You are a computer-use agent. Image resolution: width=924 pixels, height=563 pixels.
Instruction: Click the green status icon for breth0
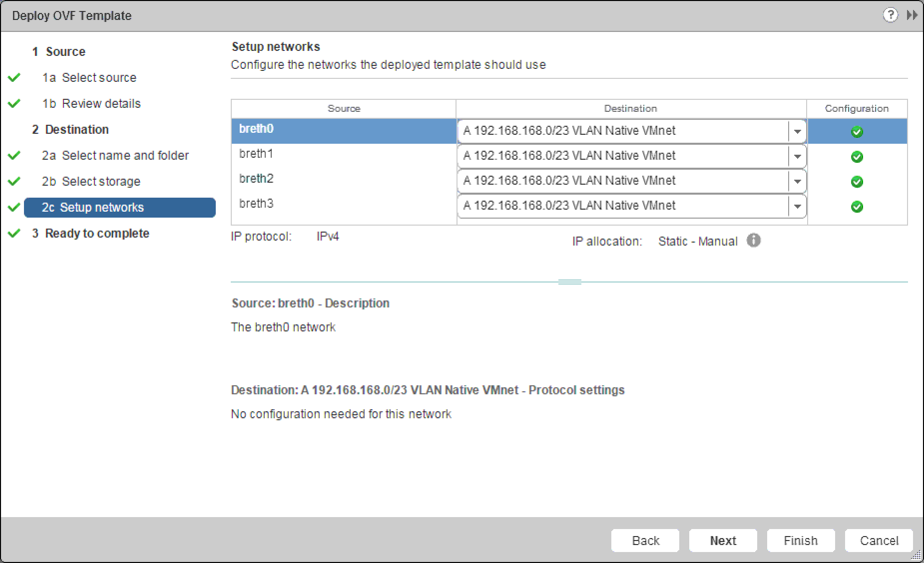857,132
